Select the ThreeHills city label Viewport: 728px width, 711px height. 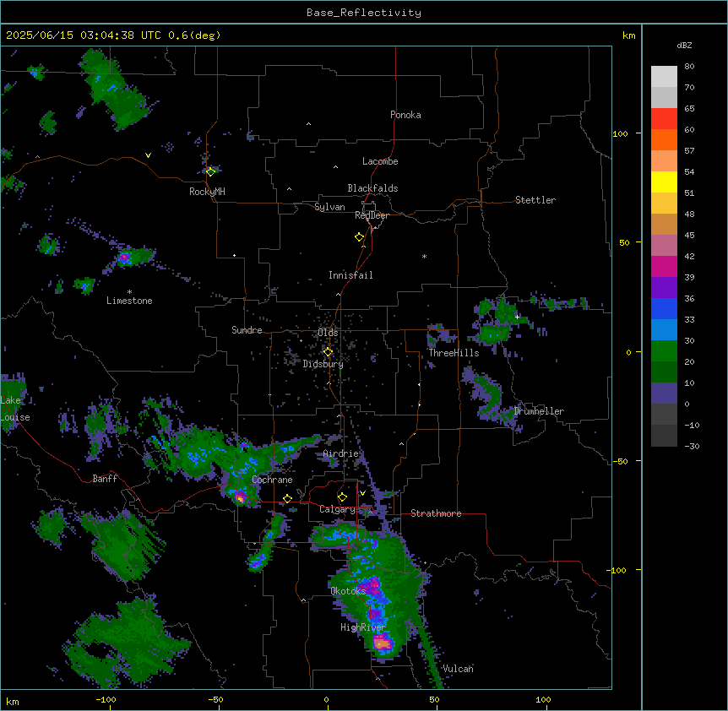click(454, 353)
